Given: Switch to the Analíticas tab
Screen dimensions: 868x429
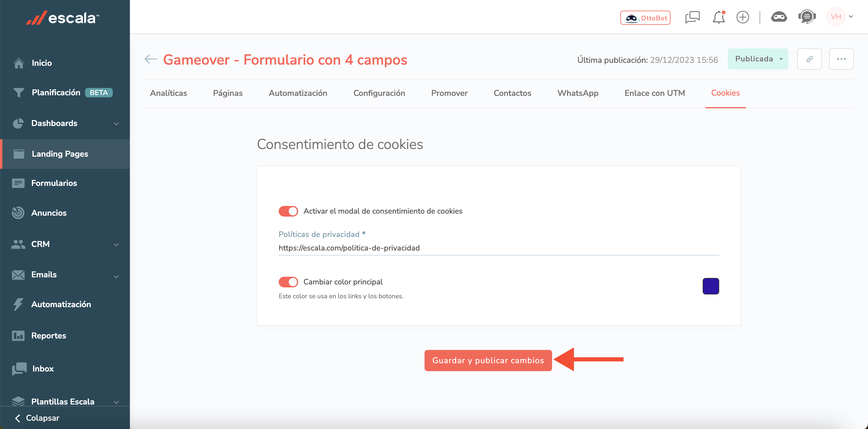Looking at the screenshot, I should pyautogui.click(x=169, y=93).
